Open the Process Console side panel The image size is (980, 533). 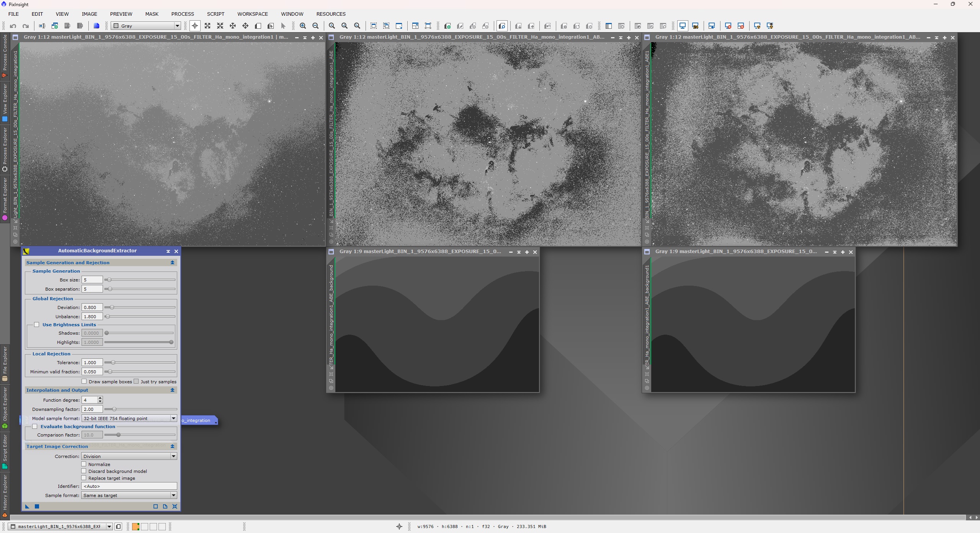(5, 56)
